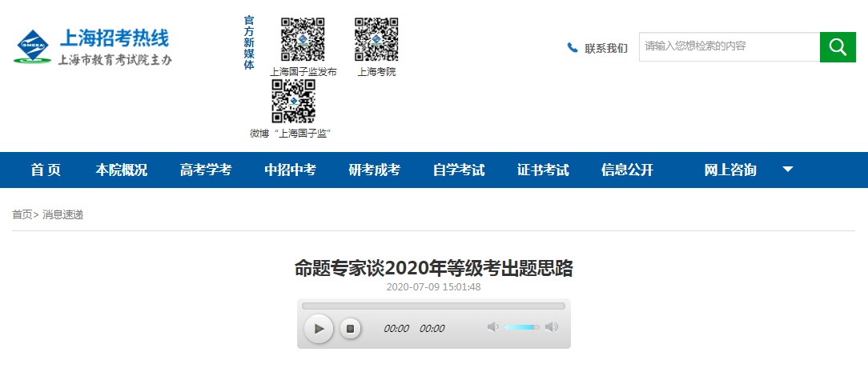Click the 上海招考热线 site logo
The image size is (868, 384).
93,47
